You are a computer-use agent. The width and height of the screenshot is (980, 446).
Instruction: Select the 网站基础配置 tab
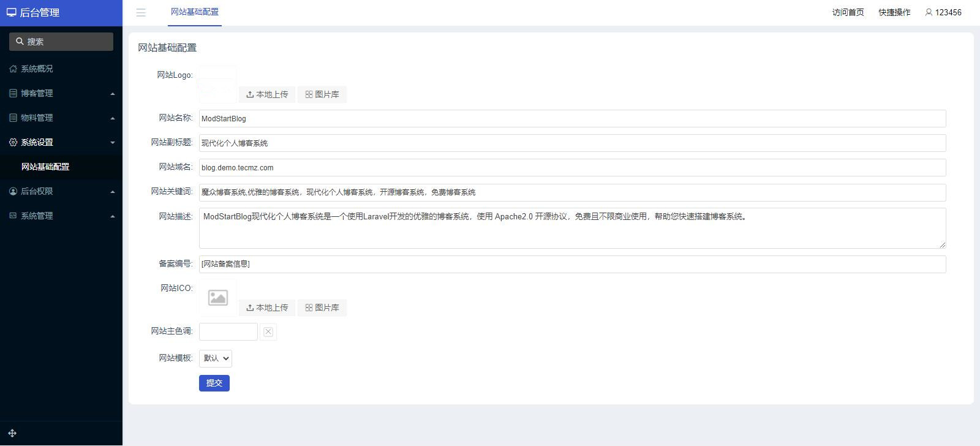click(x=195, y=12)
